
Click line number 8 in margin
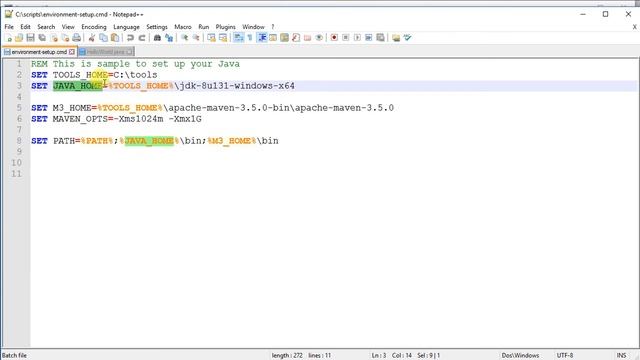(x=19, y=141)
